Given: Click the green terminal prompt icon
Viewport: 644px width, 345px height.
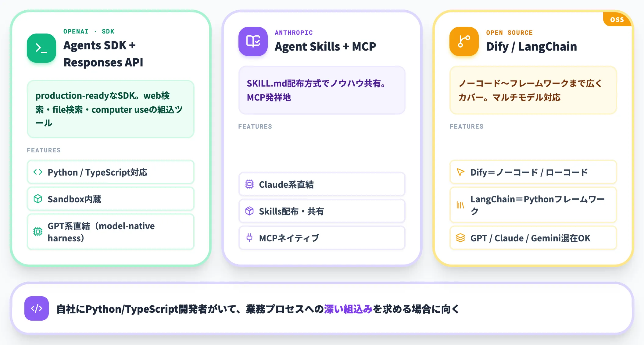Looking at the screenshot, I should click(x=41, y=48).
